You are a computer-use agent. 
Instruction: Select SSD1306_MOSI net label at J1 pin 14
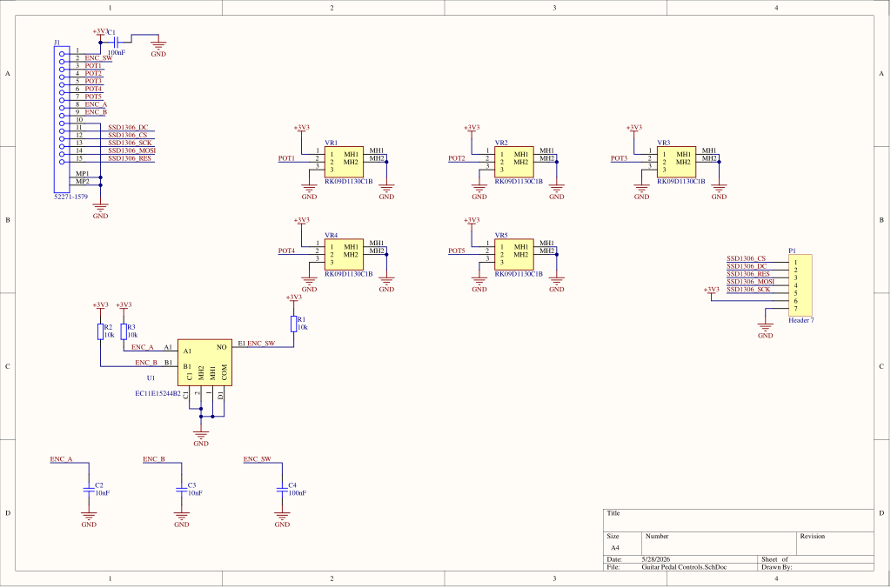pyautogui.click(x=132, y=150)
